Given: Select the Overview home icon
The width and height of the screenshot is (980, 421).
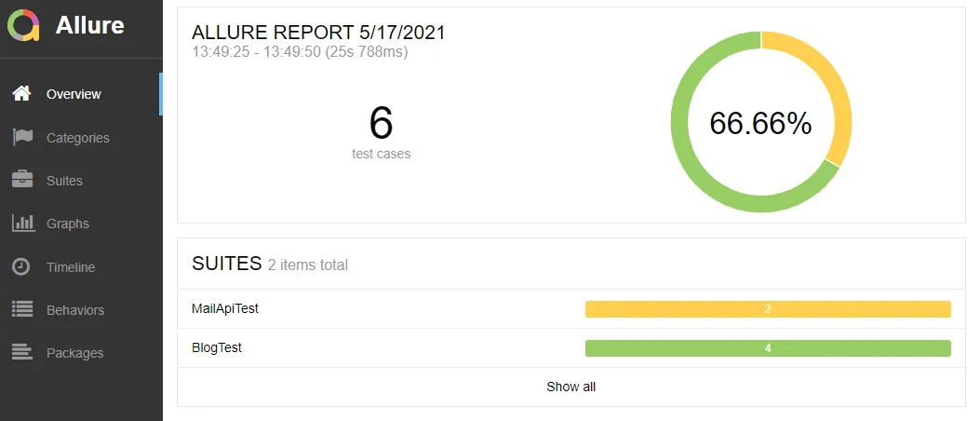Looking at the screenshot, I should (22, 94).
